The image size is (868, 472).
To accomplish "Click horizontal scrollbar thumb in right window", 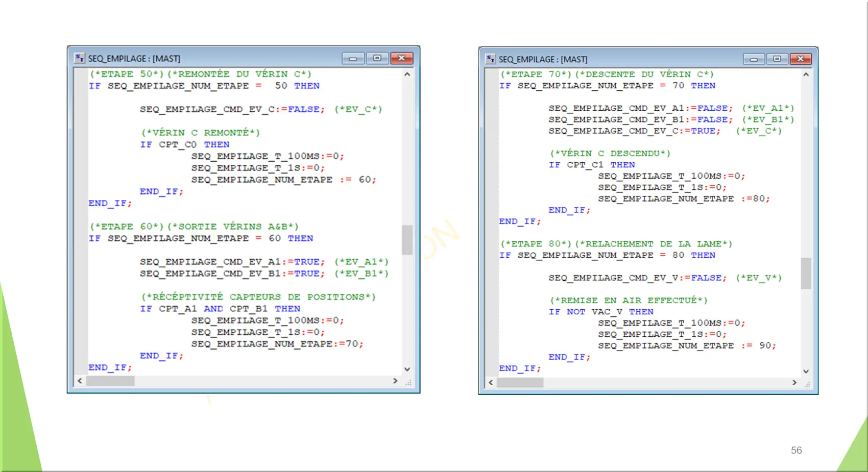I will tap(520, 383).
